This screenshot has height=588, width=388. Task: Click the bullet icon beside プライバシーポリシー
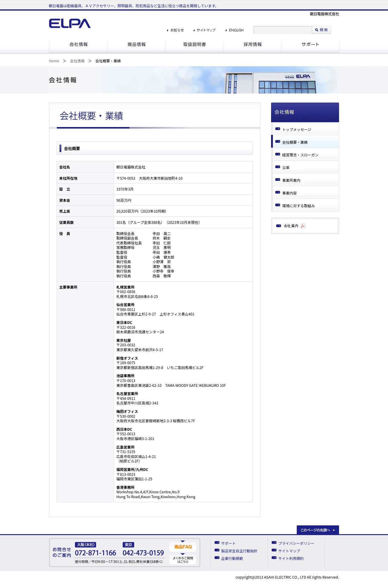[274, 543]
